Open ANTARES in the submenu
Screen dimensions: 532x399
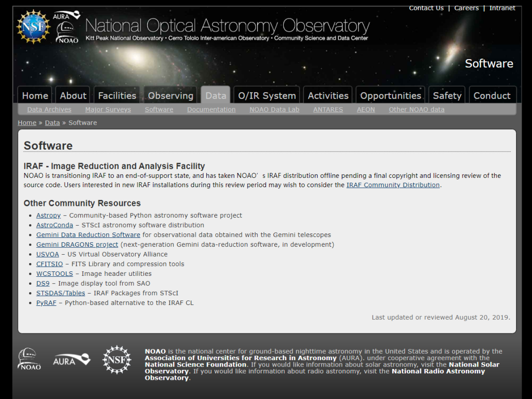point(328,109)
